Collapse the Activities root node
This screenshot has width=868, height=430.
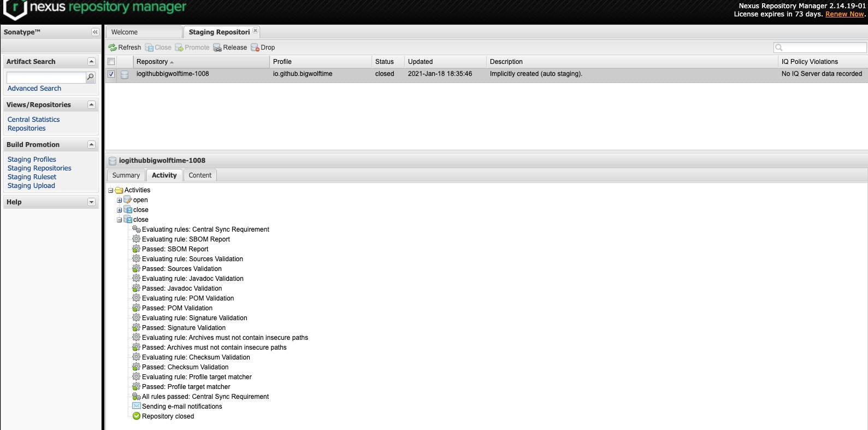[x=111, y=191]
